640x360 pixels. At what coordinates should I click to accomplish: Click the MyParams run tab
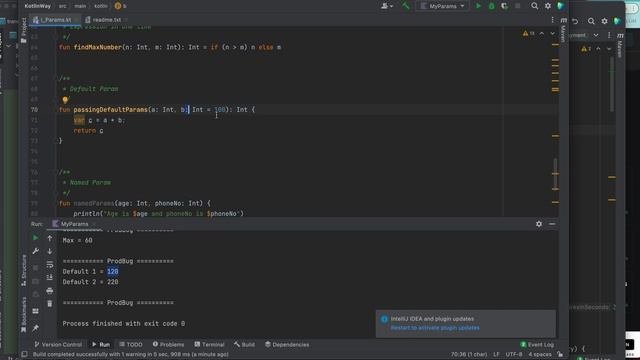point(73,224)
